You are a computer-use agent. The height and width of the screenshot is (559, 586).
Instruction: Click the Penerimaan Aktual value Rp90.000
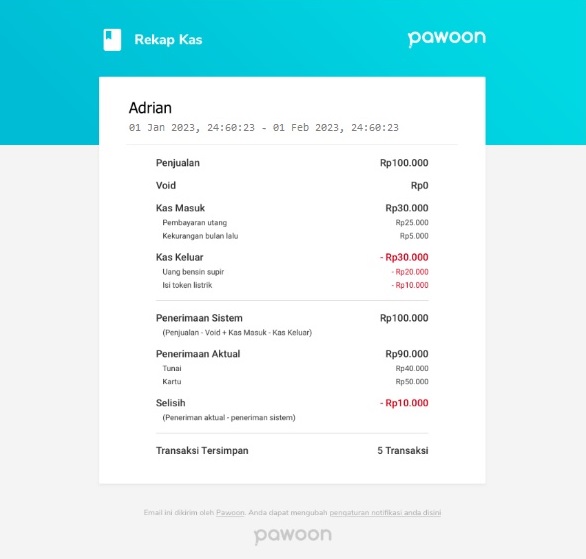point(407,354)
